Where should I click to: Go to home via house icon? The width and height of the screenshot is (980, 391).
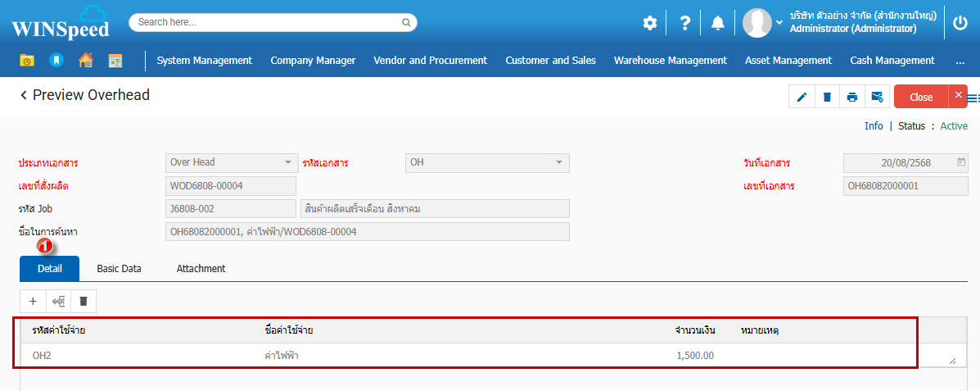(85, 60)
